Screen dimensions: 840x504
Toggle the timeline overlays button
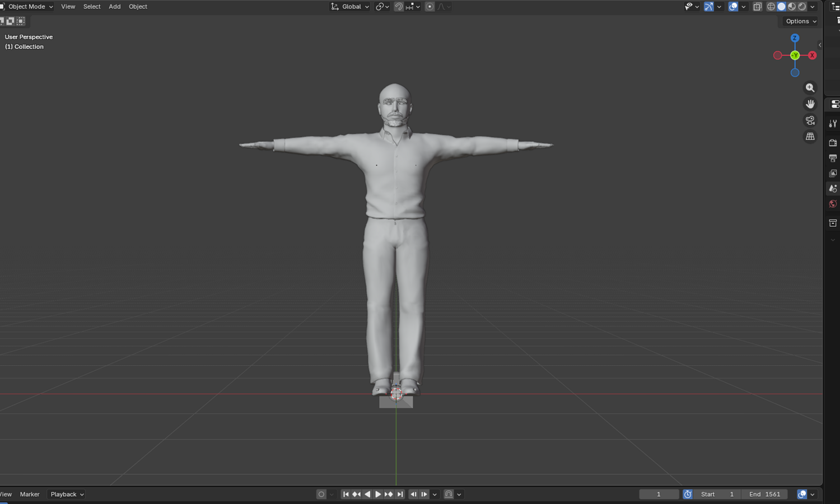[x=802, y=494]
